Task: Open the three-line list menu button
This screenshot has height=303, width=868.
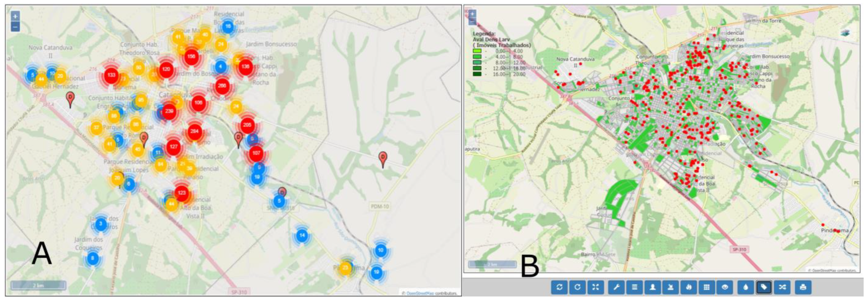Action: point(635,287)
